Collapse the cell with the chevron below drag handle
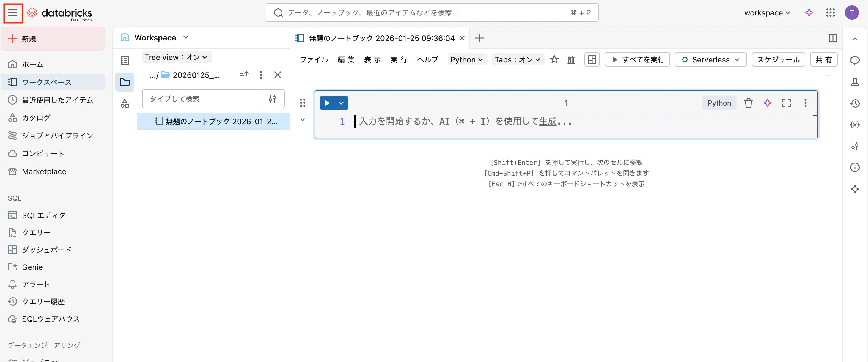 (302, 119)
